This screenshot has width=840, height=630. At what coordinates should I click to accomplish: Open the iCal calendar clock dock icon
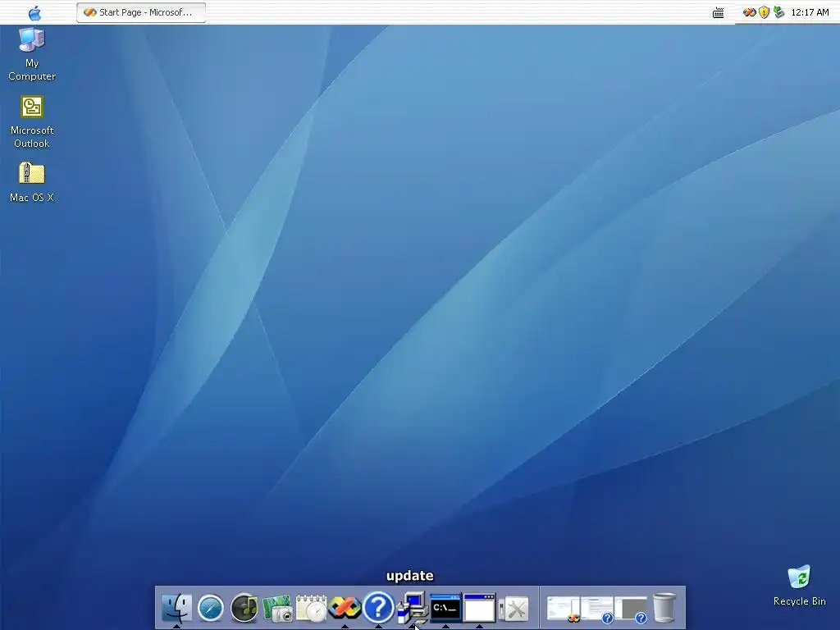tap(311, 609)
